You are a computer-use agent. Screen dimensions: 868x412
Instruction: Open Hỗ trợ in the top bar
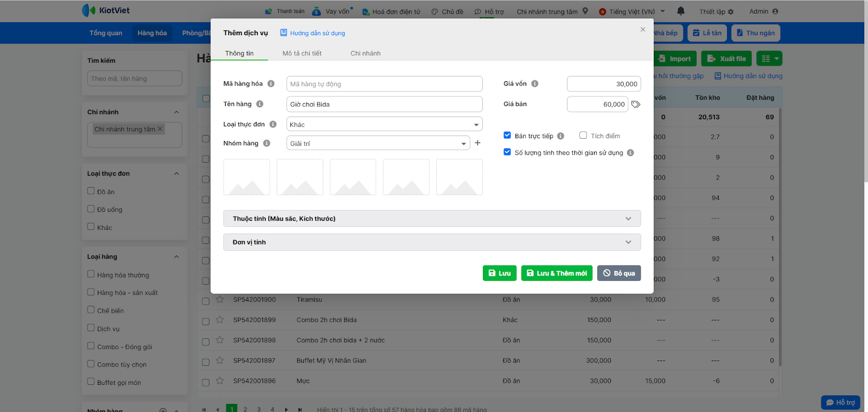click(x=489, y=11)
